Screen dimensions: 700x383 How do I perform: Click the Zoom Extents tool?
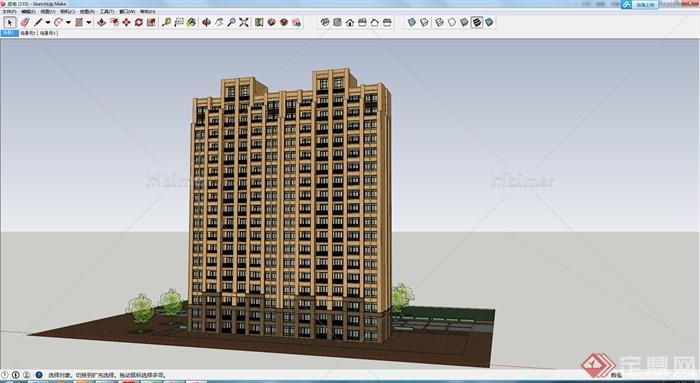coord(244,22)
